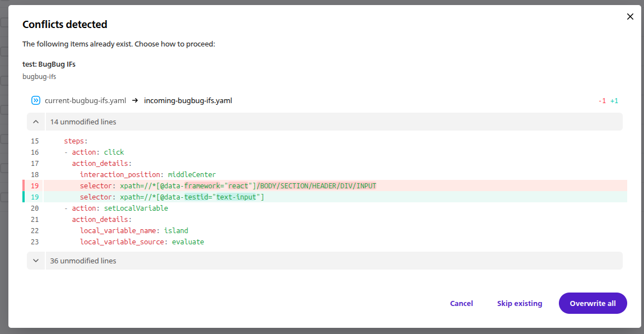Select the incoming-bugbug-ifs.yaml file name
The width and height of the screenshot is (644, 334).
click(x=188, y=101)
